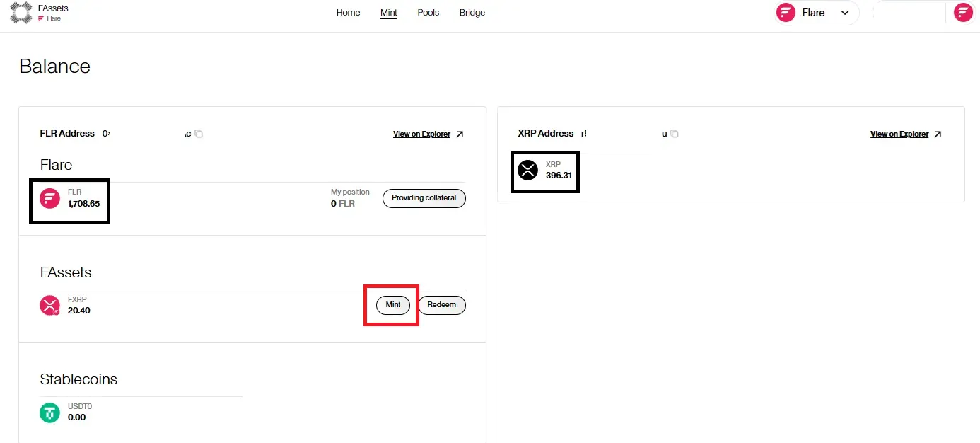Click the XRP token icon
This screenshot has width=980, height=443.
[527, 171]
